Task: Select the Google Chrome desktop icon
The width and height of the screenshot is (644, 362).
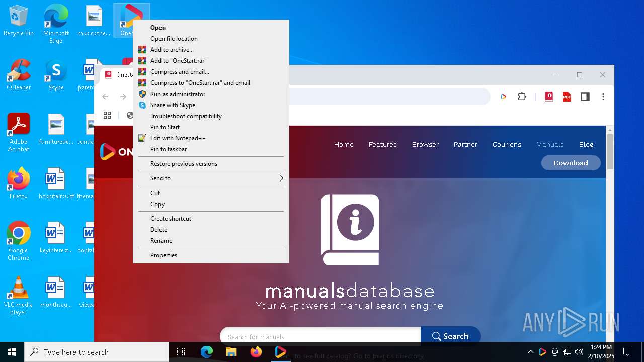Action: tap(18, 241)
